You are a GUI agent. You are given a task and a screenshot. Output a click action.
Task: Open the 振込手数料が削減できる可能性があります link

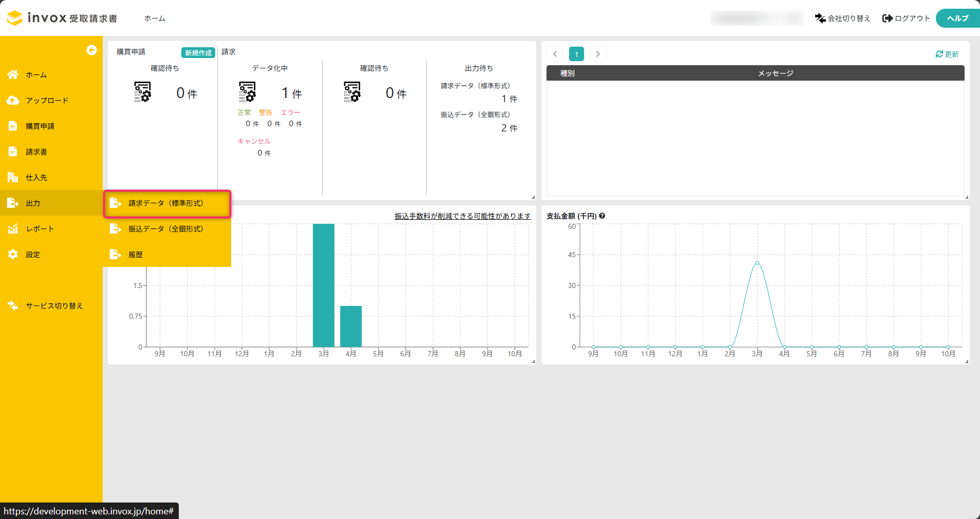pos(462,216)
